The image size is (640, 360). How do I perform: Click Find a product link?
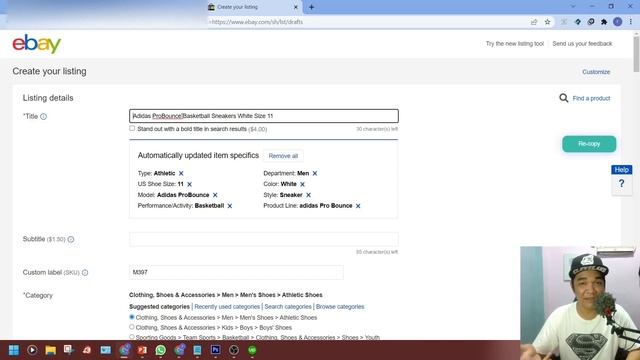pyautogui.click(x=591, y=98)
